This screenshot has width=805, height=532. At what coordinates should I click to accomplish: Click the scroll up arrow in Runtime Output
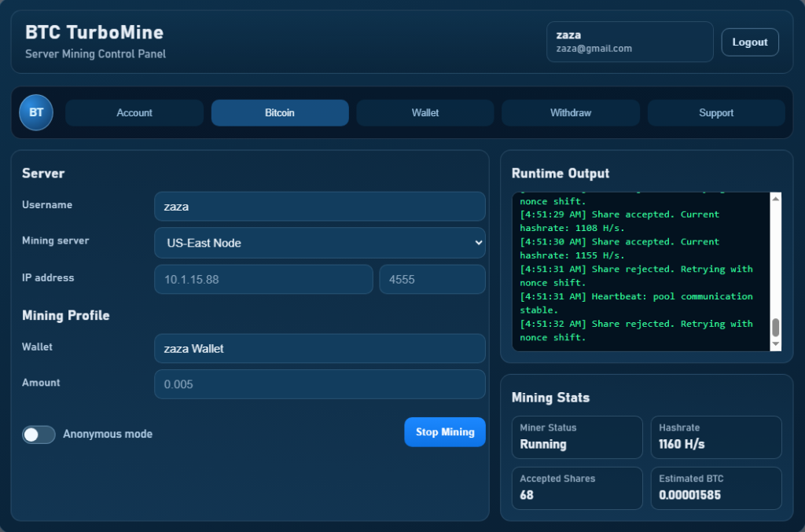(776, 199)
